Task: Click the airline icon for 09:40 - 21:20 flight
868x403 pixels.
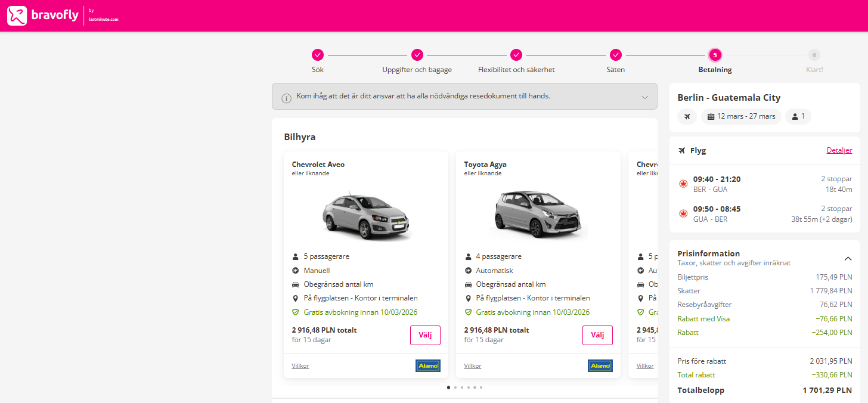Action: 684,184
